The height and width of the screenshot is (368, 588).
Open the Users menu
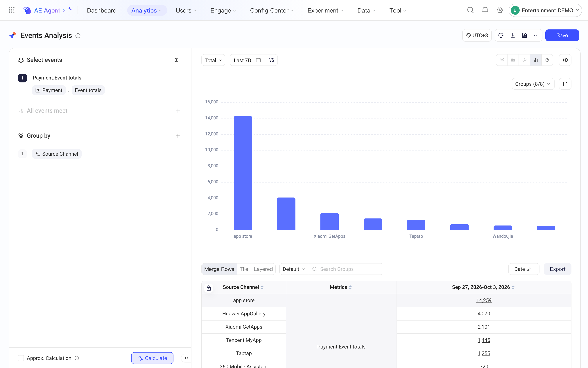coord(186,10)
